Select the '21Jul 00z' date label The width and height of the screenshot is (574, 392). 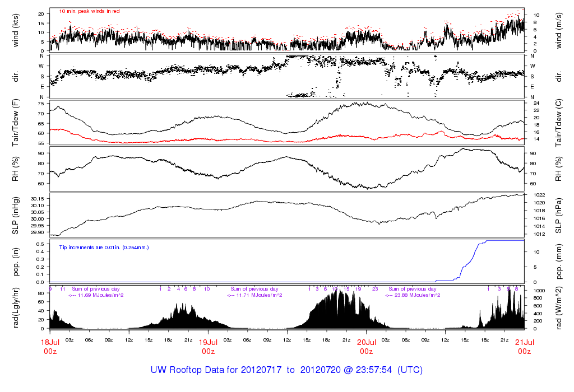(525, 347)
